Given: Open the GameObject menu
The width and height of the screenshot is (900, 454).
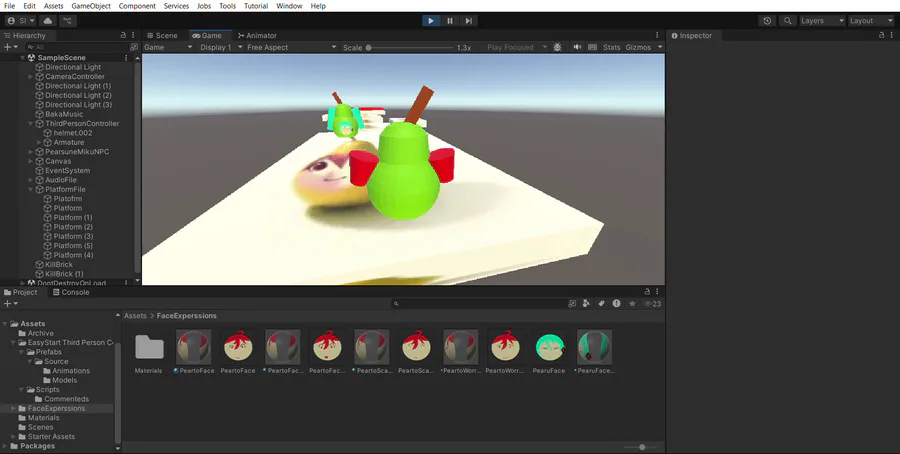Looking at the screenshot, I should click(x=91, y=6).
